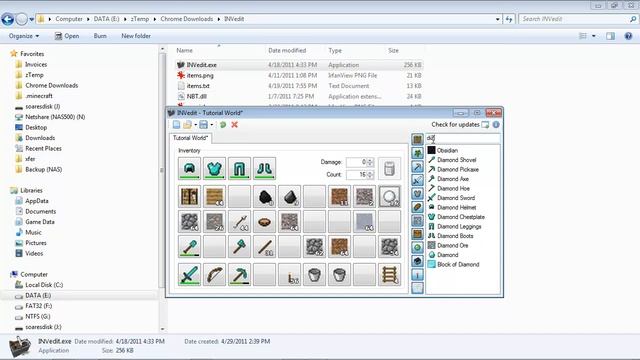The image size is (640, 360).
Task: Choose Diamond Helmet from the item list
Action: (x=456, y=207)
